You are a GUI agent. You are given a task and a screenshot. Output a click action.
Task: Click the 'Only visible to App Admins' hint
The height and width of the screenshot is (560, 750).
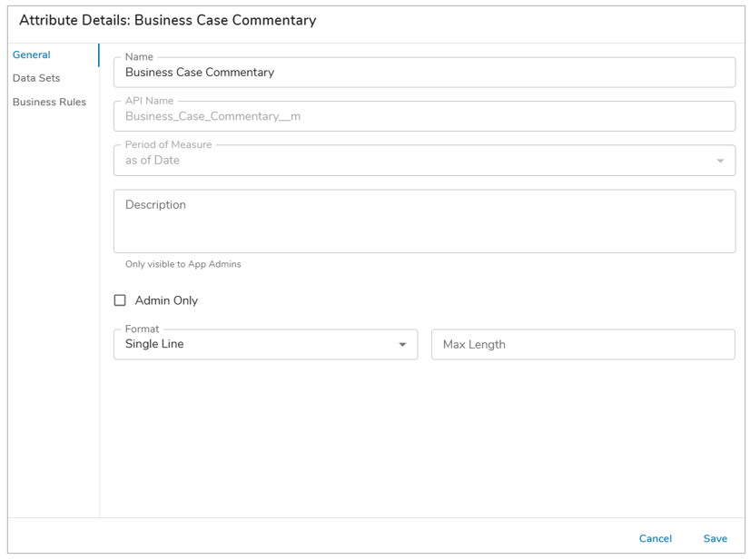183,265
